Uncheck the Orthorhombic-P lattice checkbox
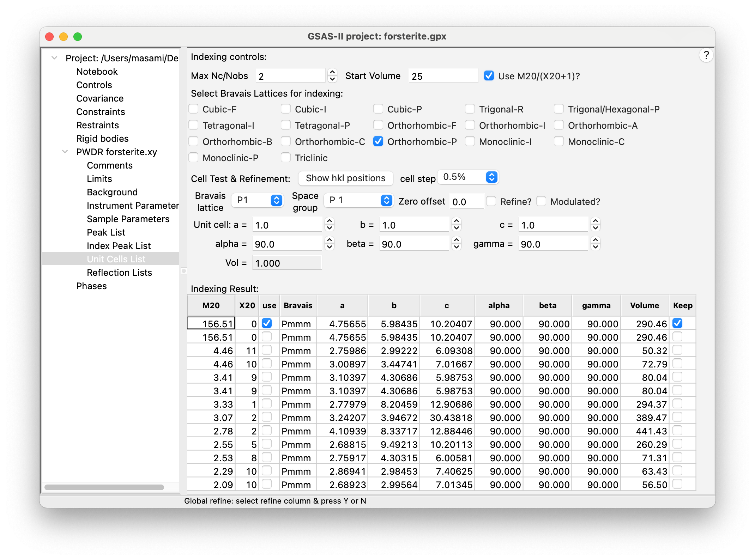The width and height of the screenshot is (755, 560). [378, 141]
